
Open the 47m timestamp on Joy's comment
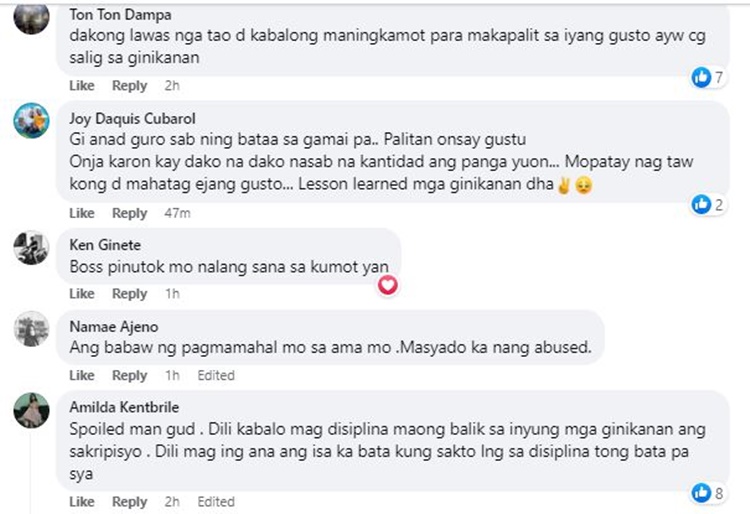[177, 213]
